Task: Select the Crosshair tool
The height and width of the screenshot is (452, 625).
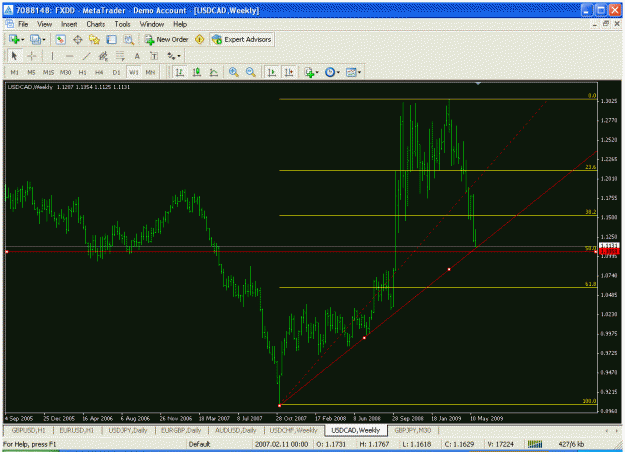Action: click(31, 56)
